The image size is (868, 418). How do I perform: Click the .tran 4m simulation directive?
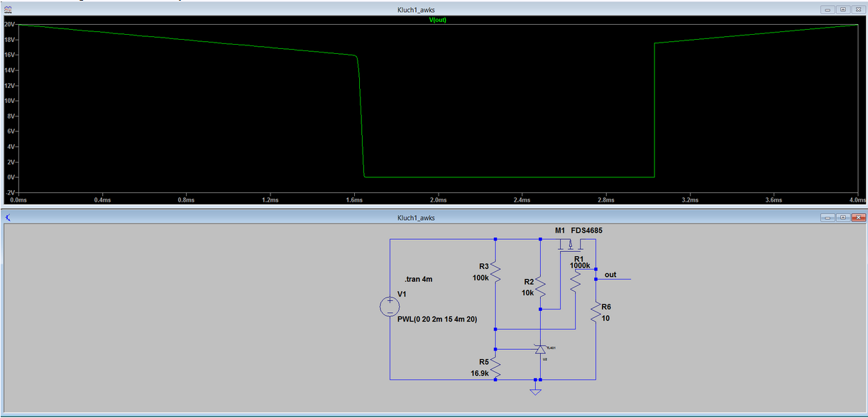coord(418,279)
